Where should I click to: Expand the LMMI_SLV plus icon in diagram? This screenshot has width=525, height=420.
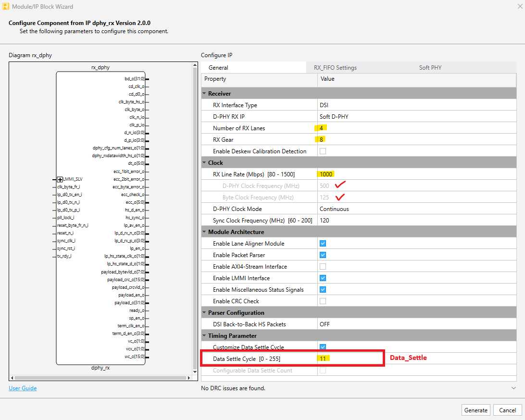[60, 179]
